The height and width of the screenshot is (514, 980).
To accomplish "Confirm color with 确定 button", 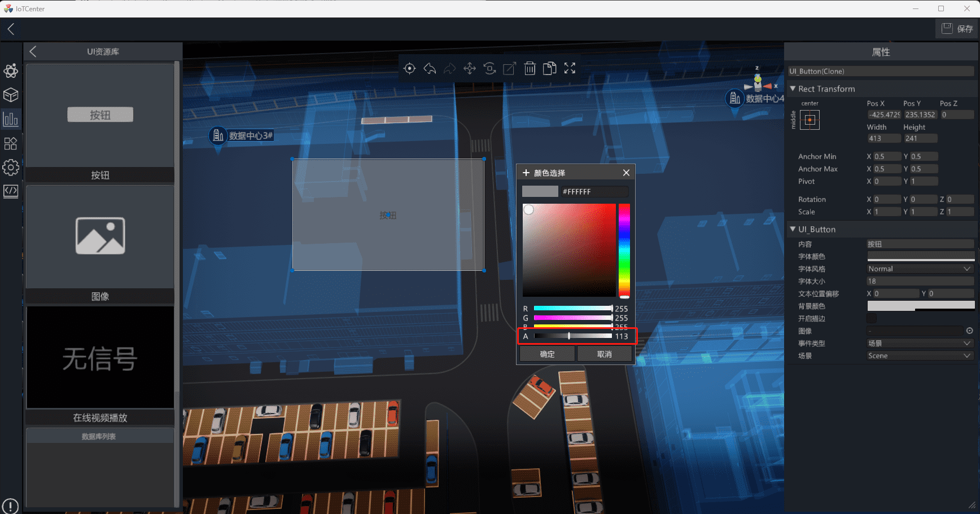I will (547, 354).
